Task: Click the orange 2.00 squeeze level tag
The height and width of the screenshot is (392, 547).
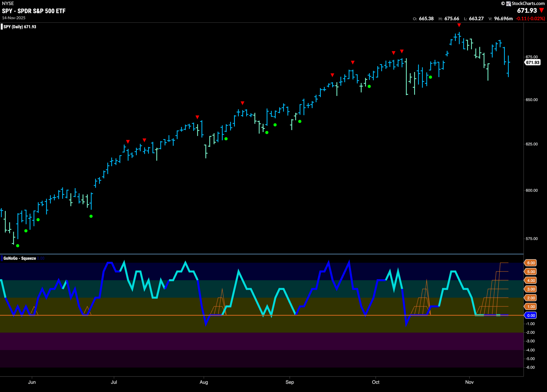Action: coord(531,298)
